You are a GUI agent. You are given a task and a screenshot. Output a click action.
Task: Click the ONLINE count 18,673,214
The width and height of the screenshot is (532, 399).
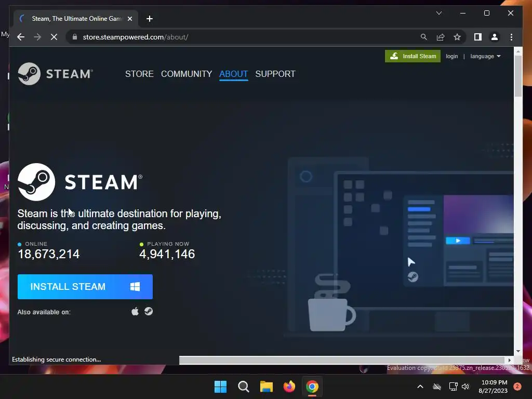coord(48,254)
